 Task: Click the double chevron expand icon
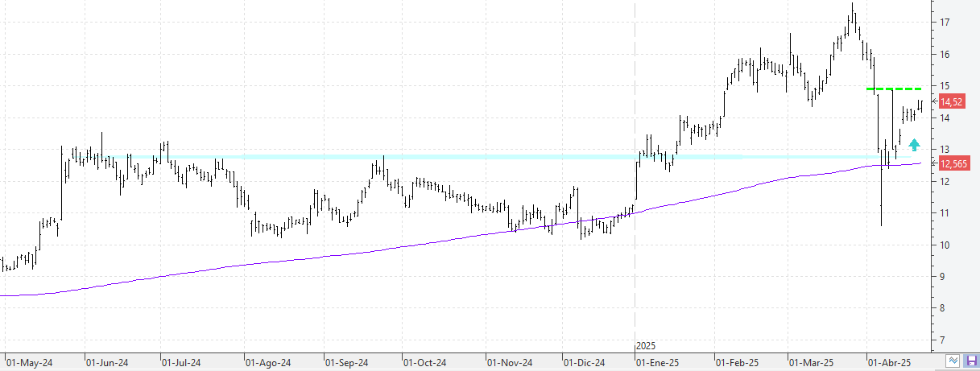pyautogui.click(x=953, y=361)
